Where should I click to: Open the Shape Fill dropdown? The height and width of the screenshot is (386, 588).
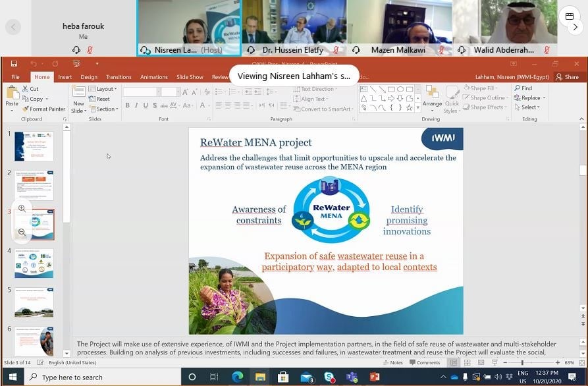click(x=481, y=88)
